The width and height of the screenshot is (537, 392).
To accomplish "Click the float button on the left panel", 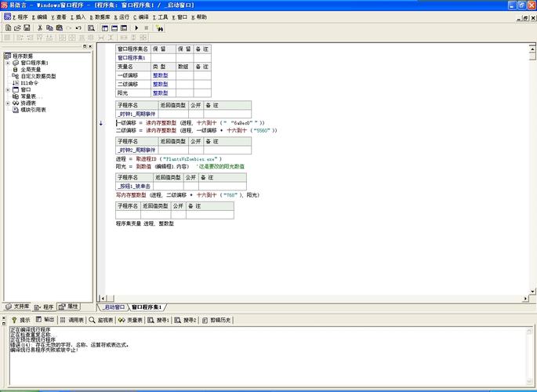I will pyautogui.click(x=85, y=46).
